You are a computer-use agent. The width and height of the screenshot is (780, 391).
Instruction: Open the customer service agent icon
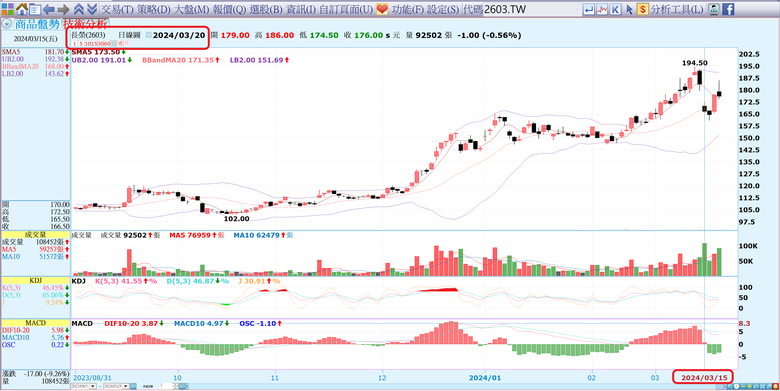(x=714, y=9)
